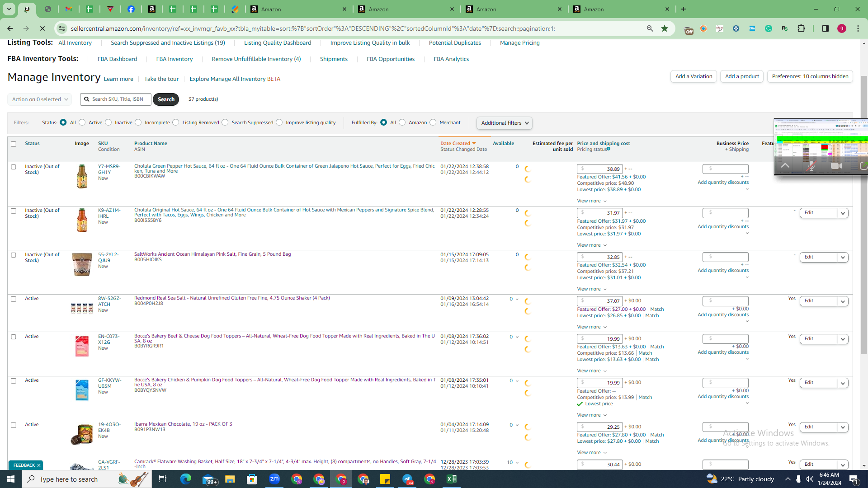Choose Fulfilled By Amazon radio button
This screenshot has width=868, height=488.
[402, 122]
